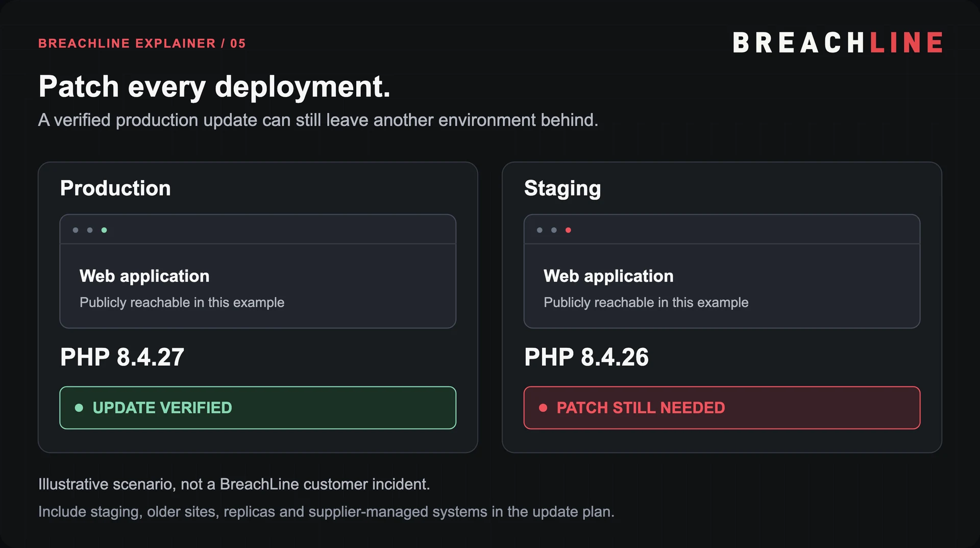
Task: Click the subtitle about verified production update
Action: pos(318,120)
